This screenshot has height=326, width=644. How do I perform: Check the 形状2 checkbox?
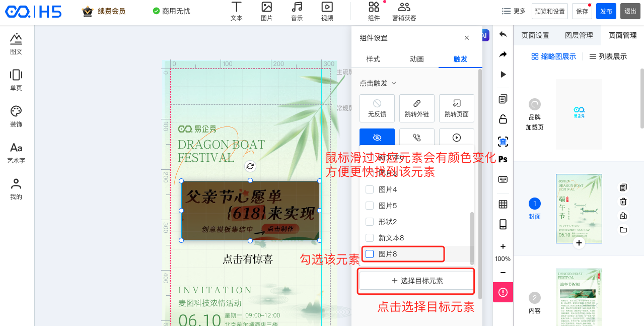(370, 222)
